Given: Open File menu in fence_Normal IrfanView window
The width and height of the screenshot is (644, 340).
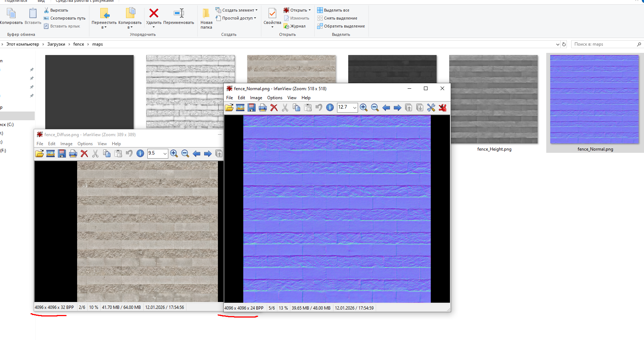Looking at the screenshot, I should [x=230, y=98].
